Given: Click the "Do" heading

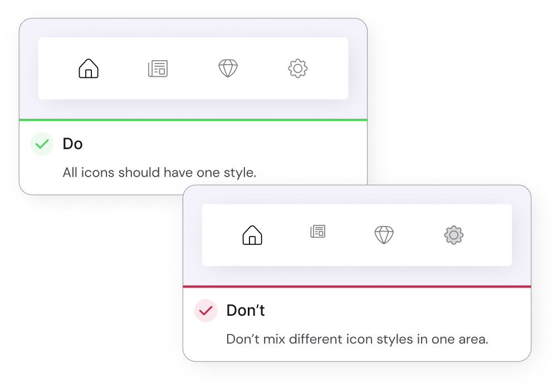Looking at the screenshot, I should click(x=72, y=144).
